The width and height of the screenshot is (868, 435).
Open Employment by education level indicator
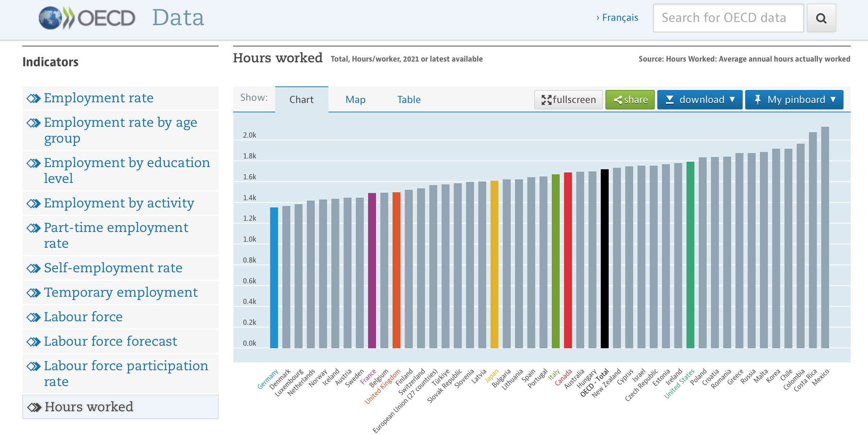[120, 171]
